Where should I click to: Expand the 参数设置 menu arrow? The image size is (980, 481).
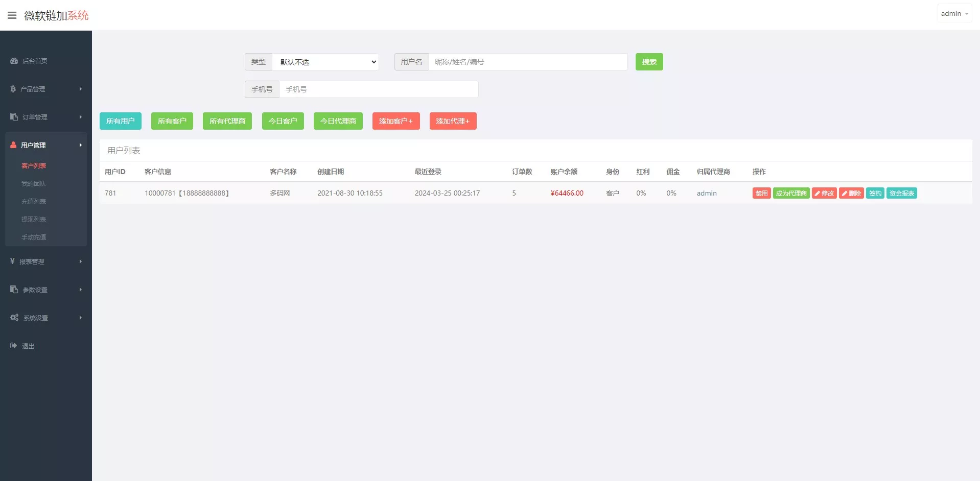tap(80, 290)
